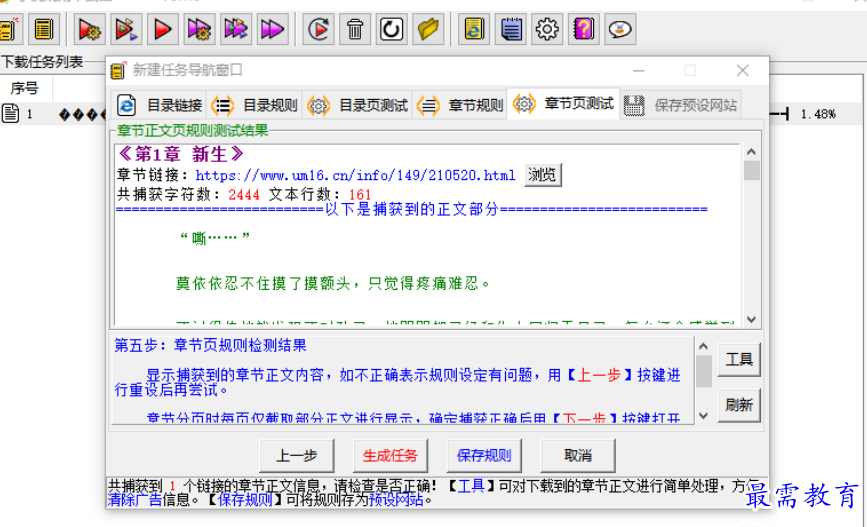Open help with purple question book icon

tap(584, 29)
